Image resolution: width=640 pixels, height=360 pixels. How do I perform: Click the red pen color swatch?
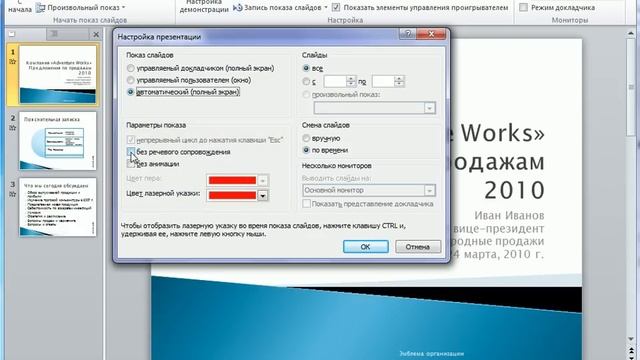pyautogui.click(x=232, y=180)
